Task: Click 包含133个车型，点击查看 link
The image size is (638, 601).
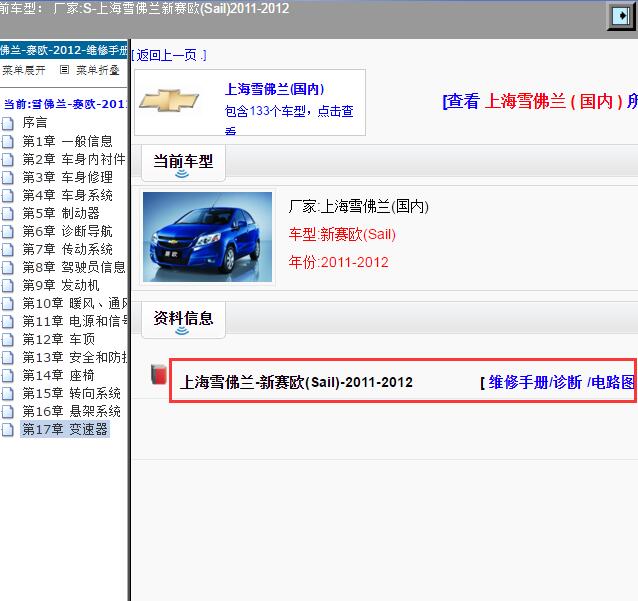Action: pyautogui.click(x=289, y=118)
